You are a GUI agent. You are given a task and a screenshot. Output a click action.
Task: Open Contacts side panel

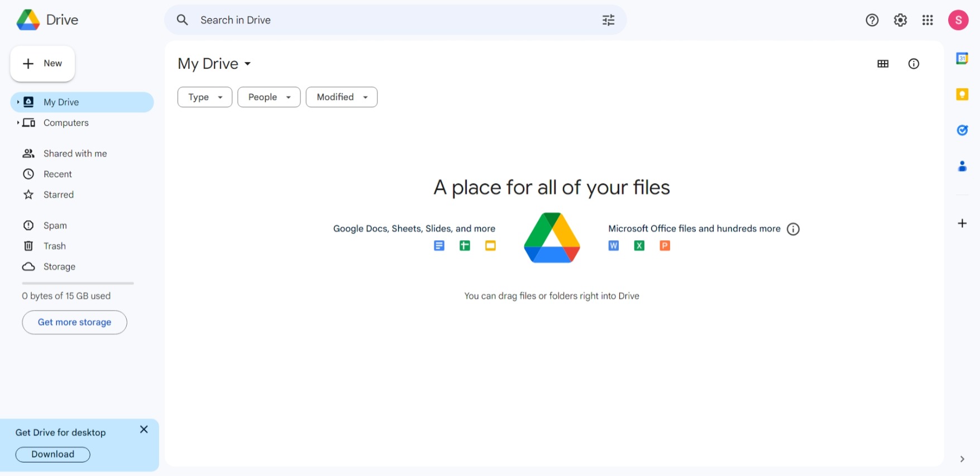point(962,166)
